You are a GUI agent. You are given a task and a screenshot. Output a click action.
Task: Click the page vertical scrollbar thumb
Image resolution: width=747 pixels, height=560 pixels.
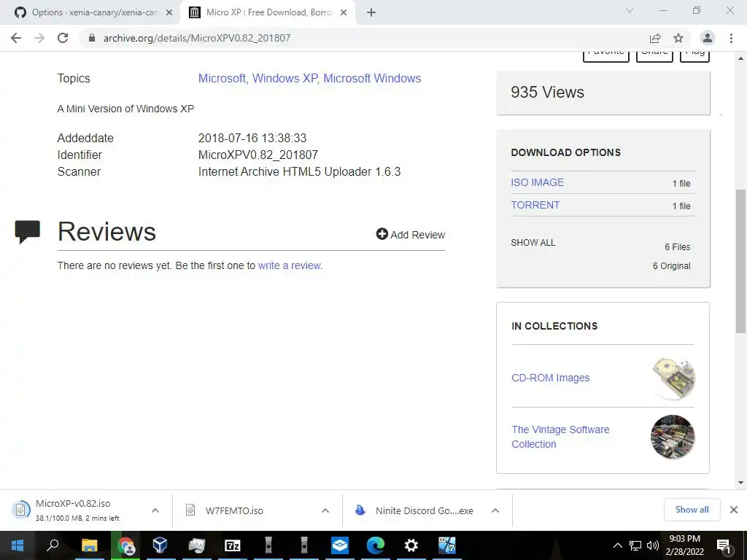(740, 261)
